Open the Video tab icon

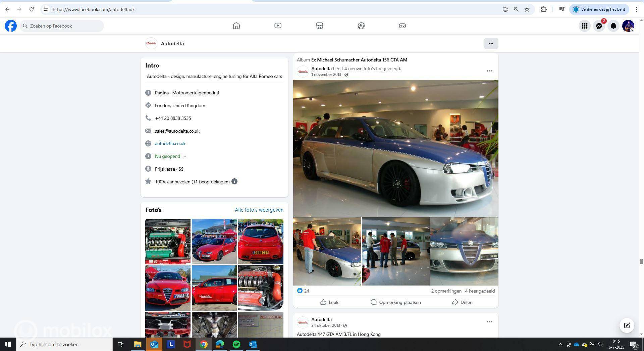(x=278, y=26)
